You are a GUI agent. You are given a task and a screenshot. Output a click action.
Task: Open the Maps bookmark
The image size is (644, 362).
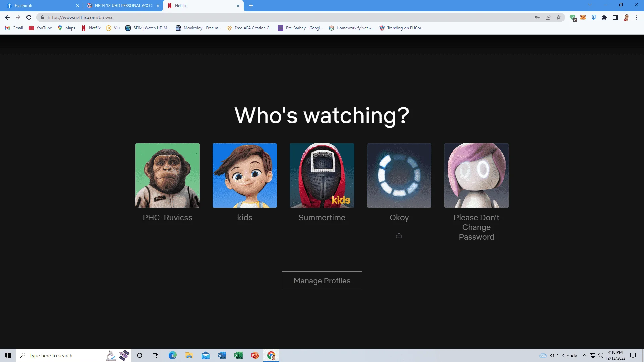(x=66, y=28)
